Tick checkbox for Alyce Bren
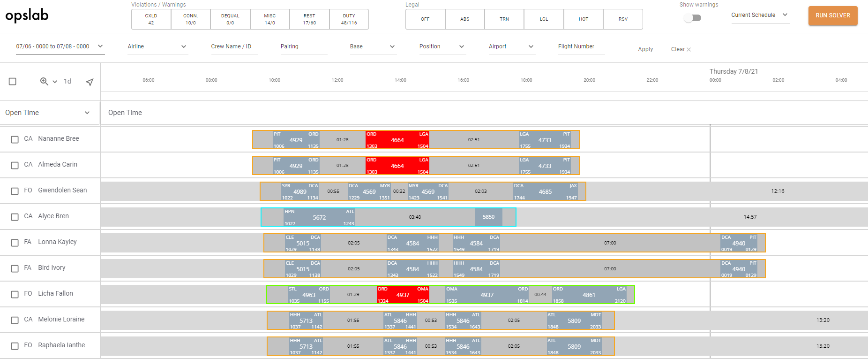 [x=15, y=217]
